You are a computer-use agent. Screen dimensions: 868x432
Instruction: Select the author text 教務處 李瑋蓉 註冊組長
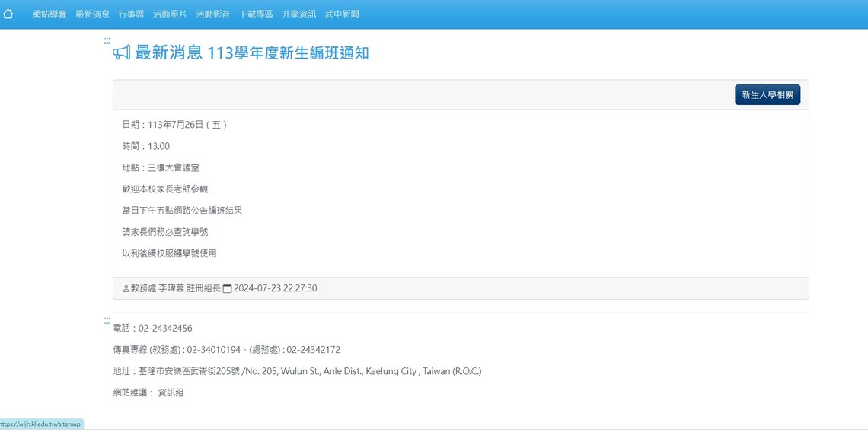175,288
